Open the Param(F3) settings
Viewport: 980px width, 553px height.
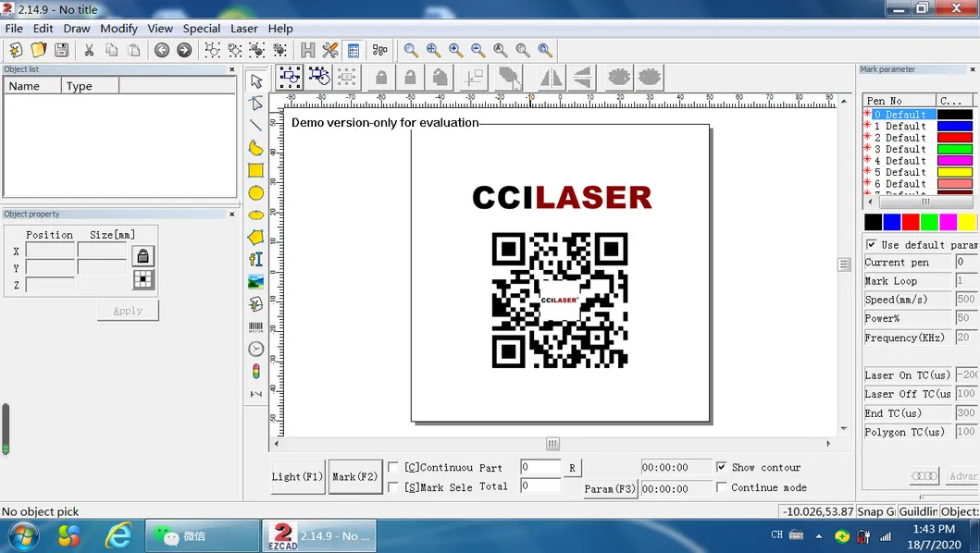610,488
